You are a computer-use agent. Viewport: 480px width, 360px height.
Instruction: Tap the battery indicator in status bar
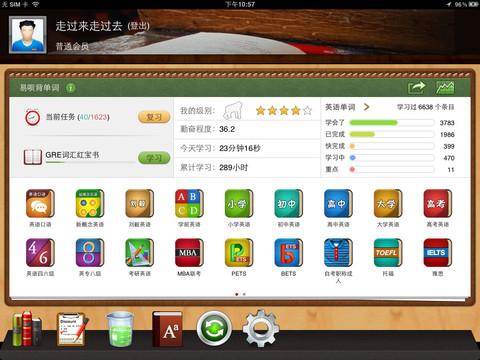tap(473, 4)
